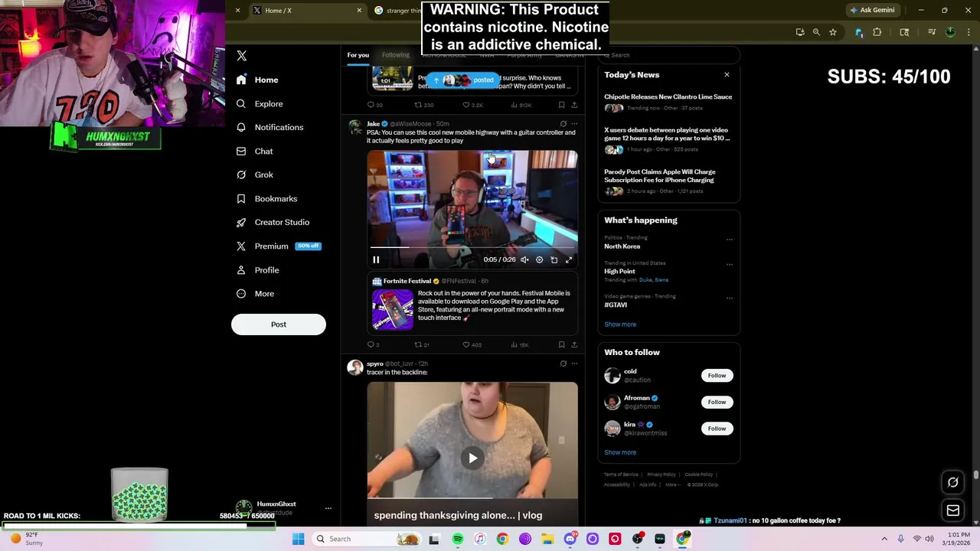Switch to the Following tab
This screenshot has width=980, height=551.
[396, 55]
